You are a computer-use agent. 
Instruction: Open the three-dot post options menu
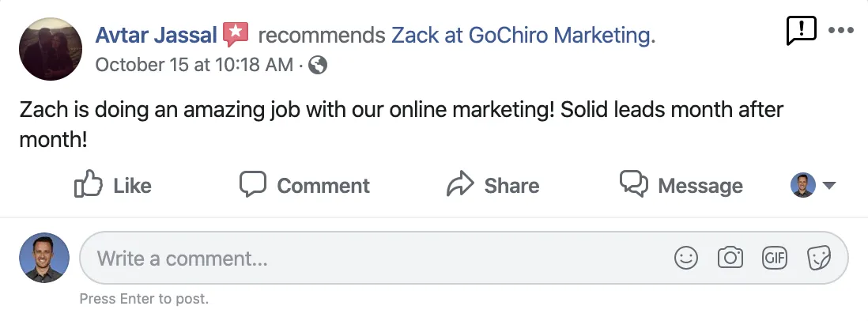pos(840,31)
